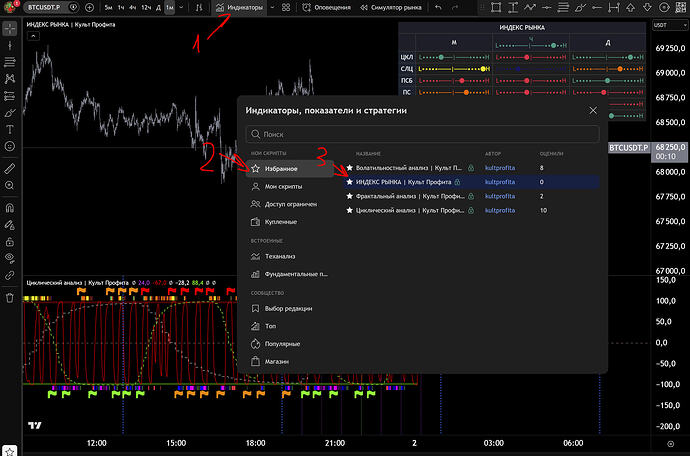Switch to the 5м timeframe
Viewport: 690px width, 456px height.
pos(108,7)
